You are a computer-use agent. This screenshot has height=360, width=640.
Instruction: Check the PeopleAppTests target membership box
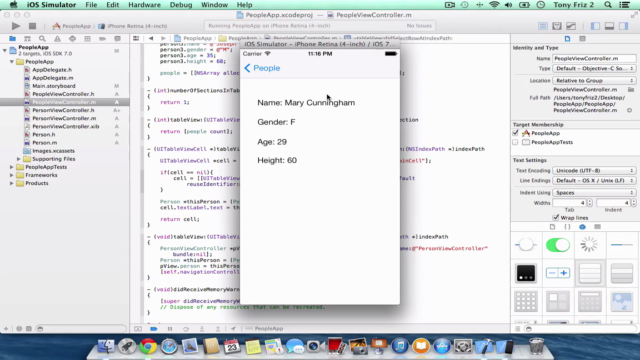pos(515,142)
